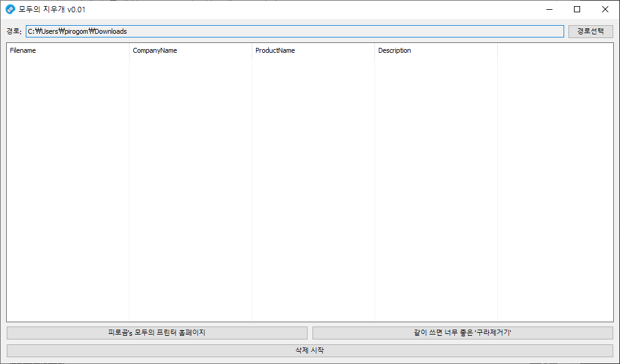Start deletion with 삭제 시작 button
620x364 pixels.
(x=310, y=350)
